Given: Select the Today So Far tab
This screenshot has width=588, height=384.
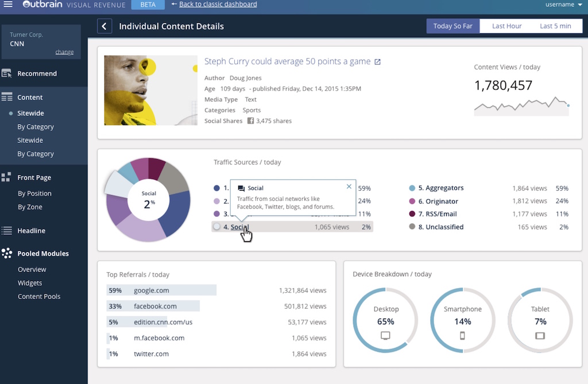Looking at the screenshot, I should pos(453,26).
